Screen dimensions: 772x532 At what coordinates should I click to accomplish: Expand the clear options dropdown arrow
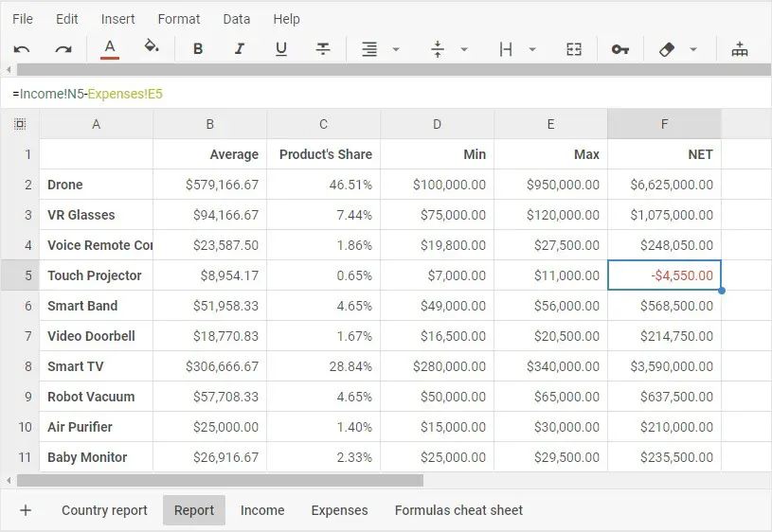point(693,49)
